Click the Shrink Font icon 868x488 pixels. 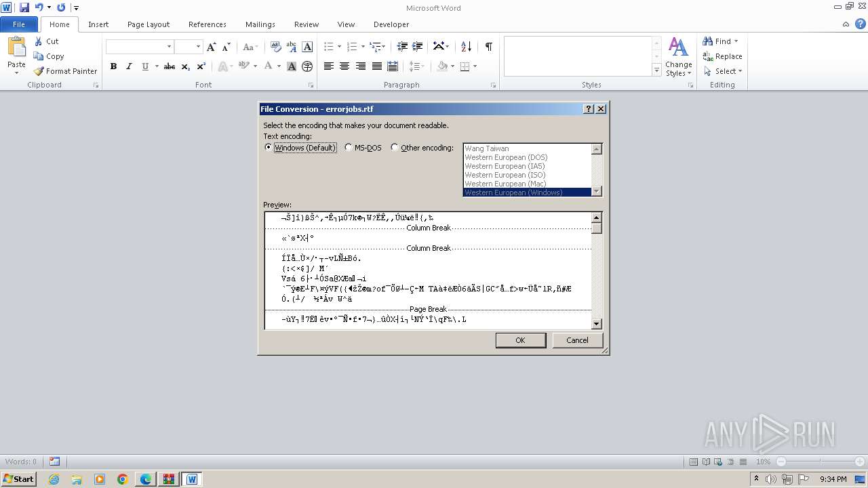[226, 47]
